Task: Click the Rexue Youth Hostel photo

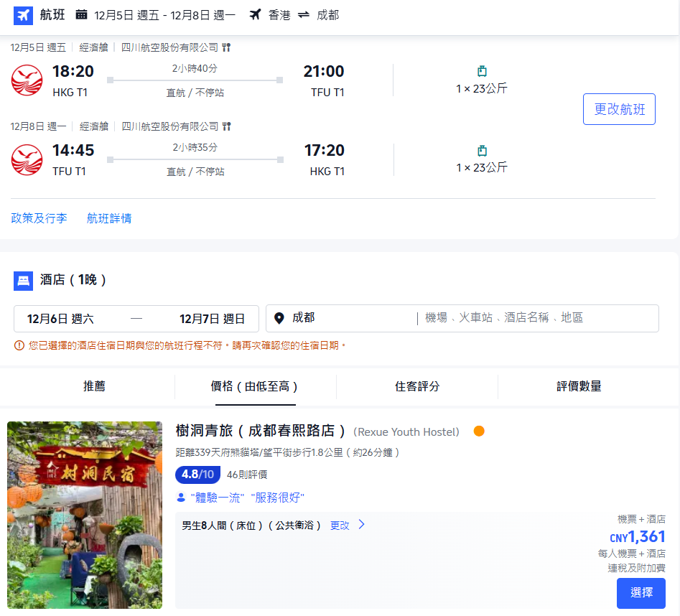Action: [84, 515]
